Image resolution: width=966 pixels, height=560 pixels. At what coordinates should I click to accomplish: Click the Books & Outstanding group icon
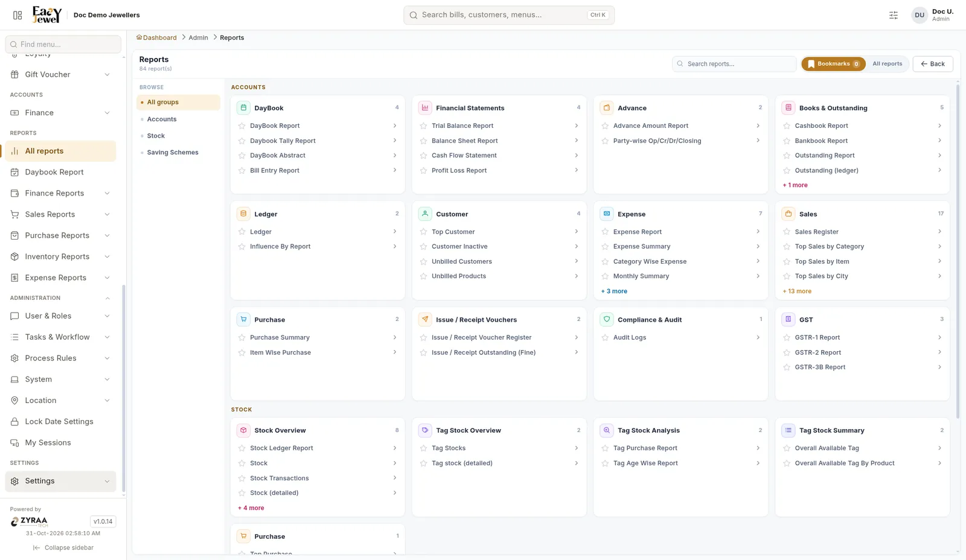(788, 108)
